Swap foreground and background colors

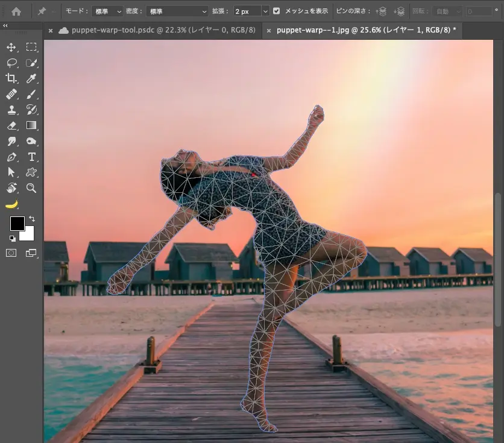(31, 218)
